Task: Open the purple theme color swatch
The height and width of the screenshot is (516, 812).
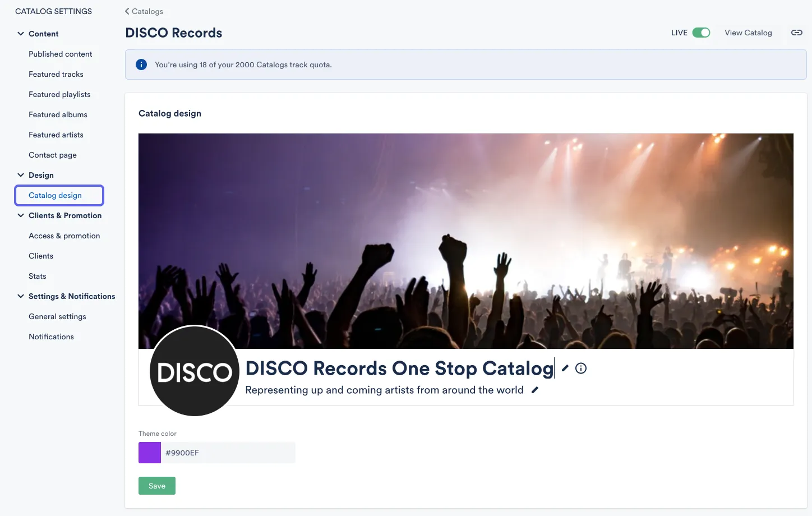Action: pyautogui.click(x=149, y=452)
